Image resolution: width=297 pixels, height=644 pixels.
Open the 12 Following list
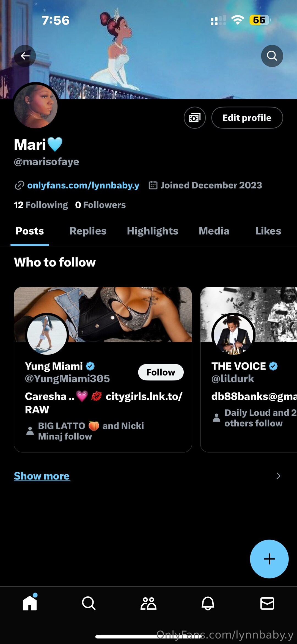[41, 205]
